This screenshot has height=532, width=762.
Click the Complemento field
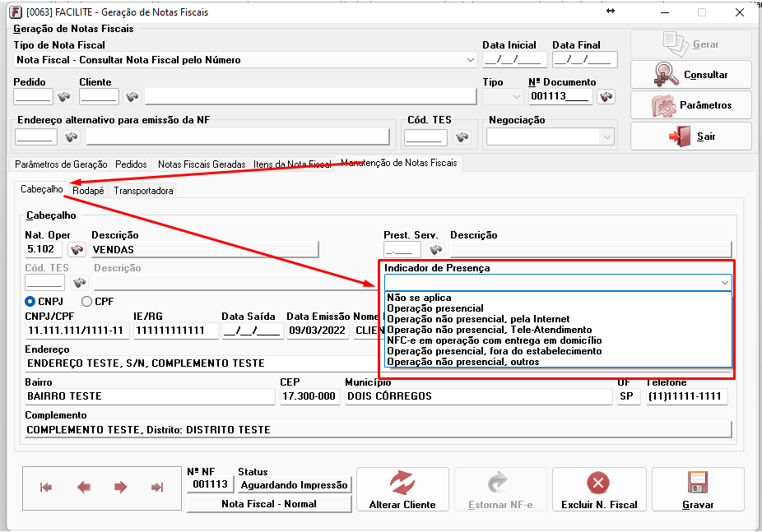pos(378,429)
